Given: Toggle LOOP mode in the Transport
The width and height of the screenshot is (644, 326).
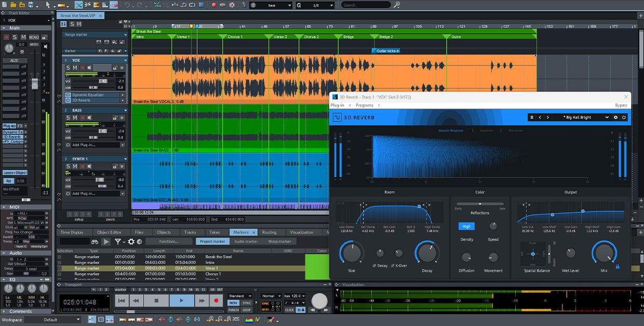Looking at the screenshot, I should click(x=247, y=310).
